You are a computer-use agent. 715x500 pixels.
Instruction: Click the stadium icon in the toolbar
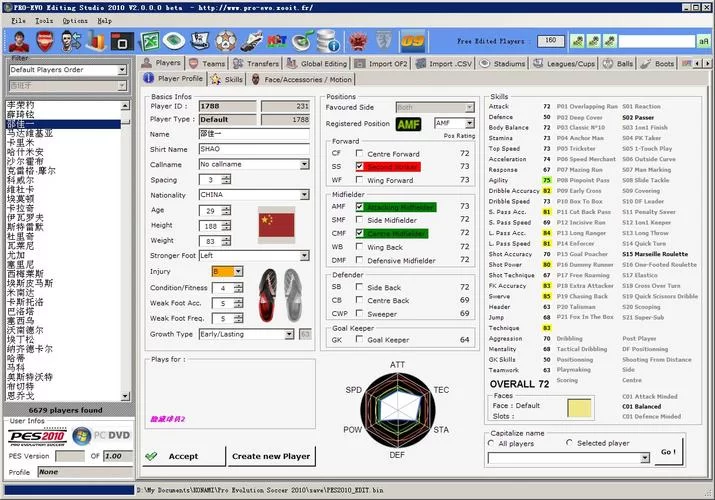(176, 41)
